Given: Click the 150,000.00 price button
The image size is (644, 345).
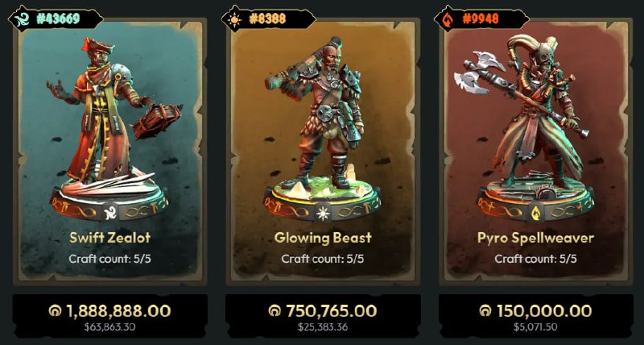Looking at the screenshot, I should coord(535,316).
